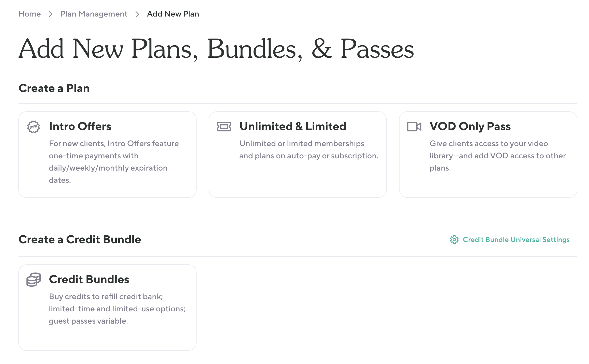The height and width of the screenshot is (364, 589).
Task: Select the Unlimited & Limited plan title
Action: (293, 126)
